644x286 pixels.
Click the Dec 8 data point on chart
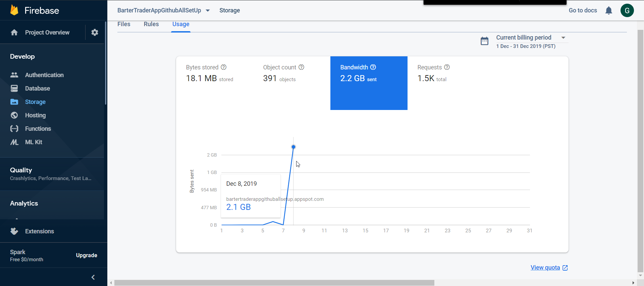[293, 147]
